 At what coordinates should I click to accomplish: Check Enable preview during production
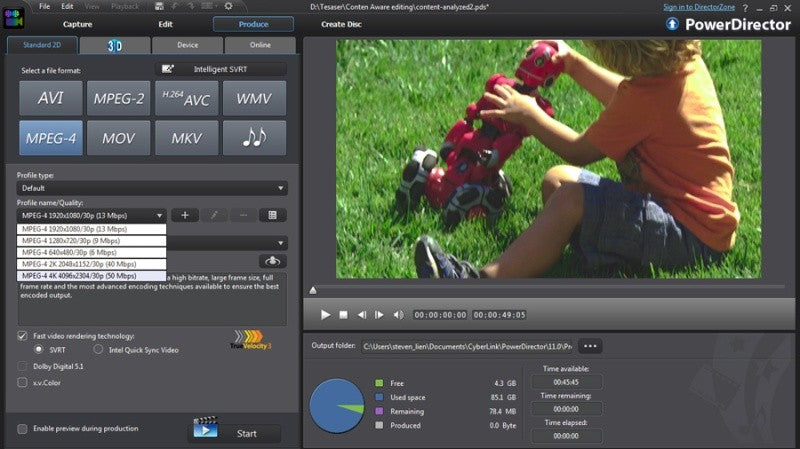(22, 429)
